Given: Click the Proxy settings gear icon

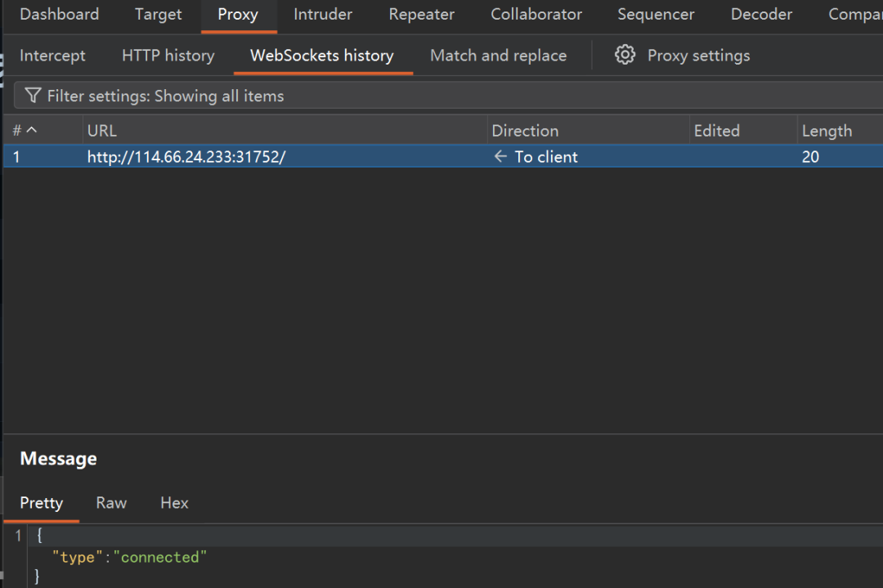Looking at the screenshot, I should [625, 55].
